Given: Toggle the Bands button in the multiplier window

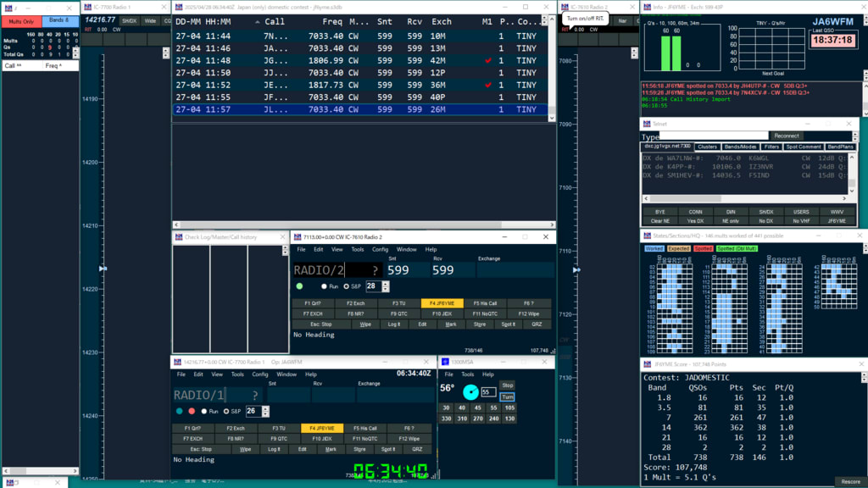Looking at the screenshot, I should coord(59,21).
